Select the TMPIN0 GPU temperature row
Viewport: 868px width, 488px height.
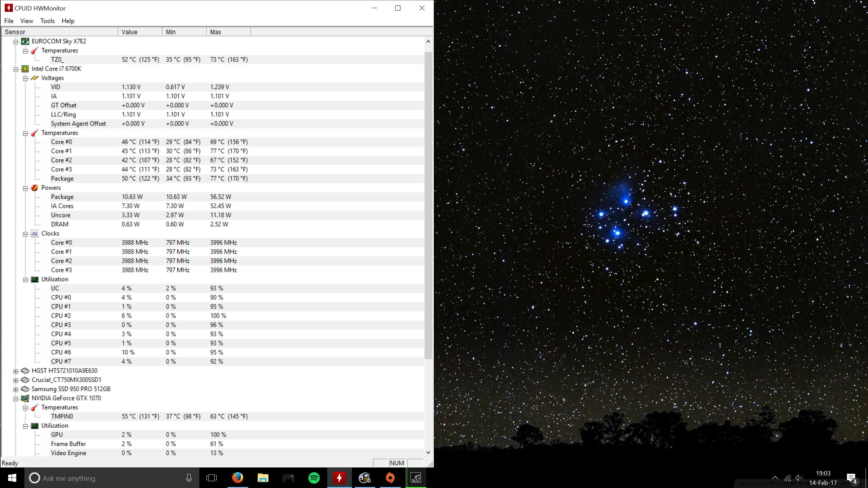click(237, 416)
